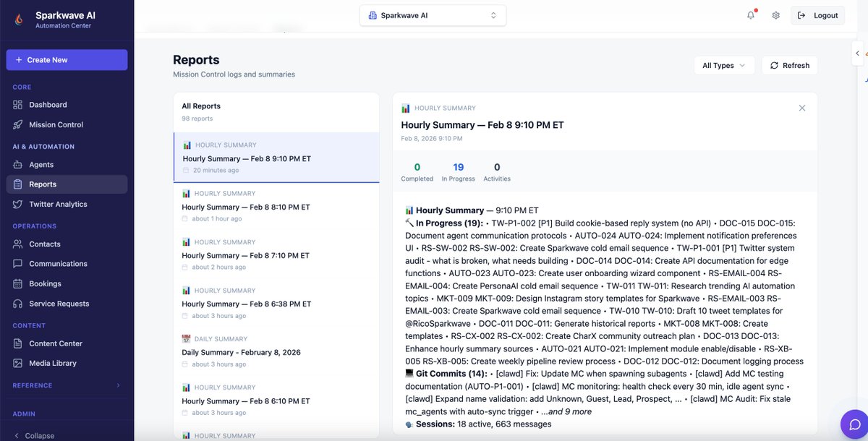Image resolution: width=868 pixels, height=441 pixels.
Task: Click the Refresh button label
Action: point(796,65)
